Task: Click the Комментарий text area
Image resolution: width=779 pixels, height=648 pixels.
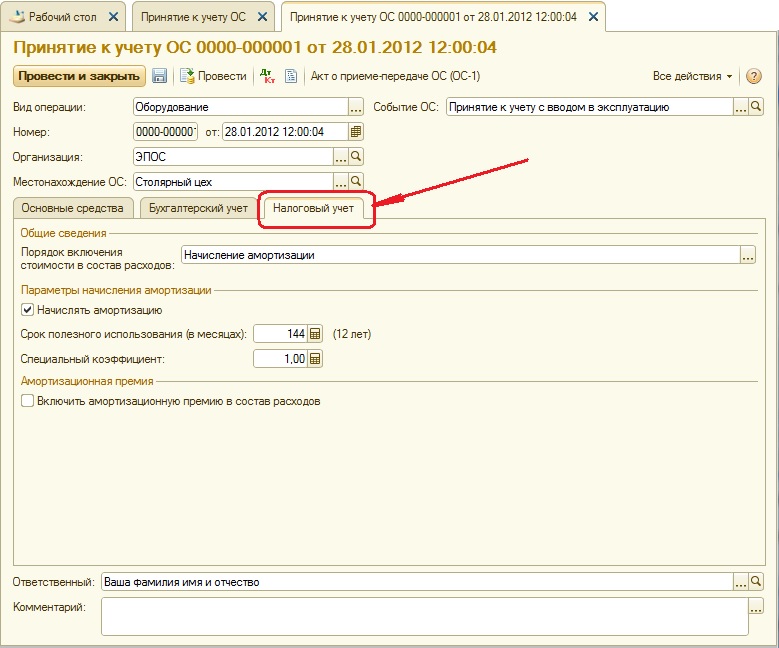Action: pos(425,616)
